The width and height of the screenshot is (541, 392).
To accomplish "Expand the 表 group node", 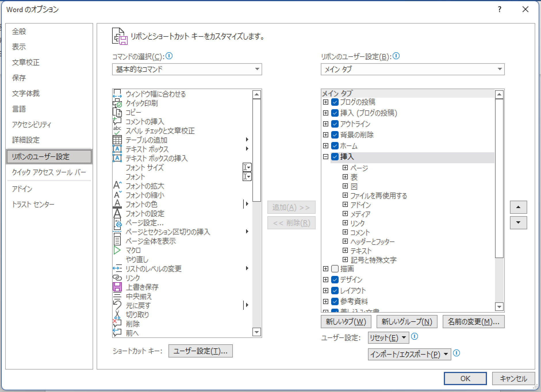I will [x=345, y=177].
